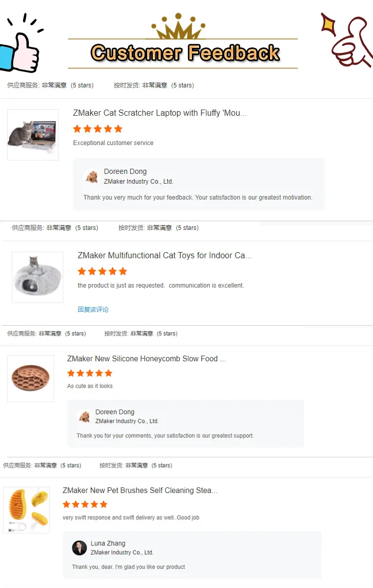Viewport: 373px width, 588px height.
Task: Click the blue thumbs-up icon
Action: 20,51
